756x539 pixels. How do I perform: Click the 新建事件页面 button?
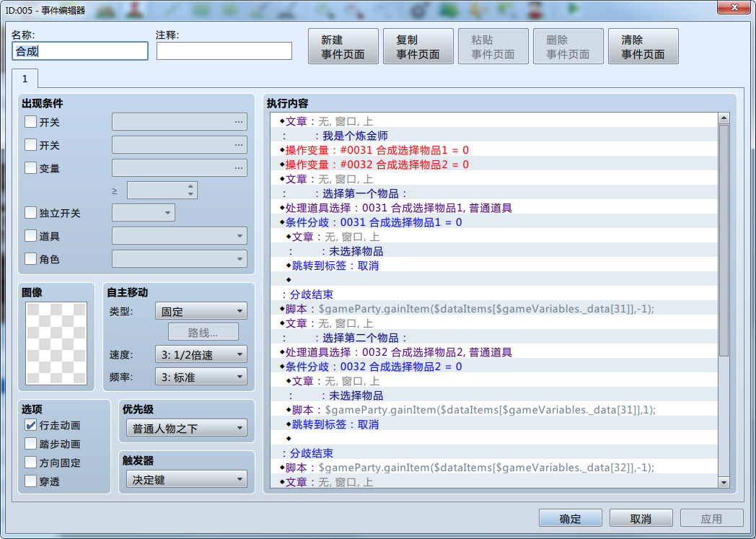pyautogui.click(x=343, y=47)
